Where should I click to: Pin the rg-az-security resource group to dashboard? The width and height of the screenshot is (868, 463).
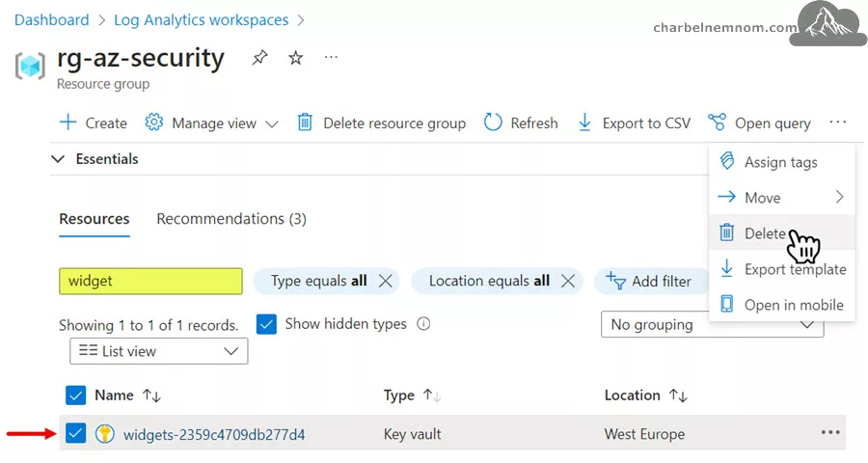(259, 57)
